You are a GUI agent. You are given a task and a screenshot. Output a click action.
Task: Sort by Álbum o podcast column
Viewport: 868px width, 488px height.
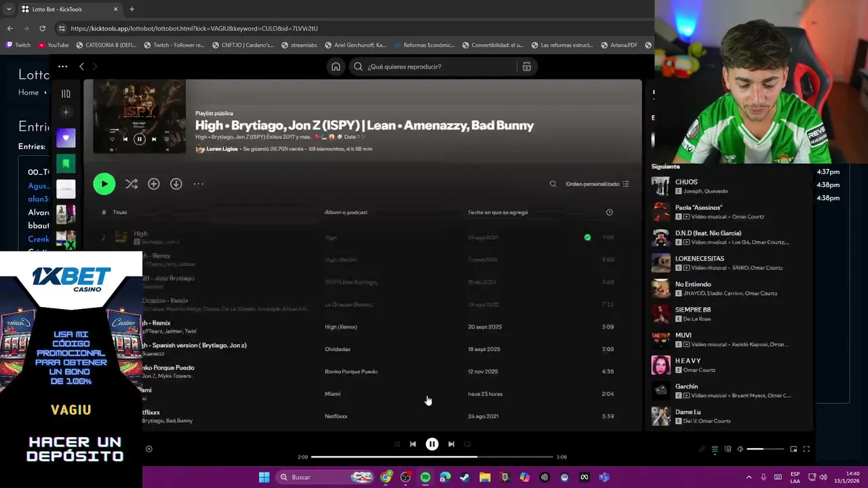click(x=346, y=212)
